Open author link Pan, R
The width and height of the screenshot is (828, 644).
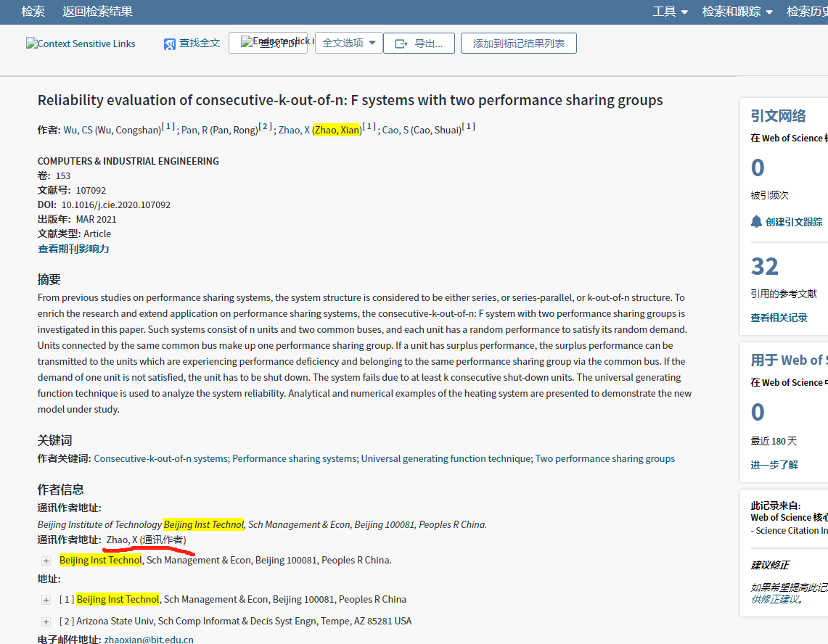[x=194, y=130]
